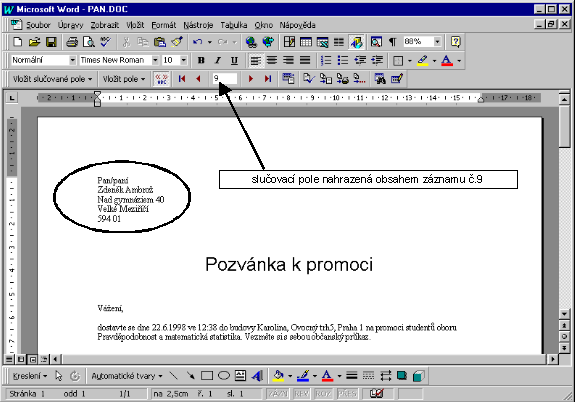Align text left
The height and width of the screenshot is (402, 575).
(255, 60)
